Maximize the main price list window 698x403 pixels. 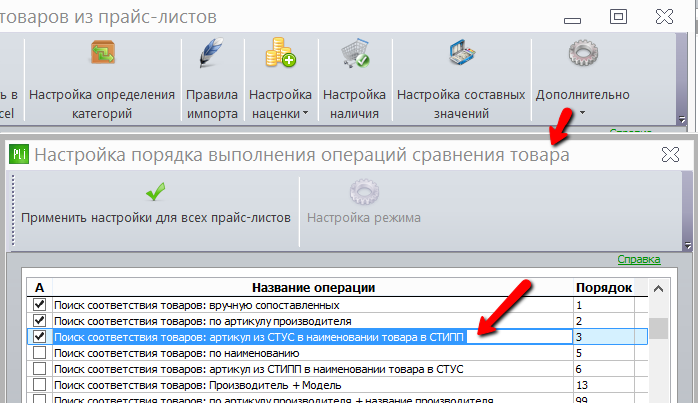click(x=618, y=17)
